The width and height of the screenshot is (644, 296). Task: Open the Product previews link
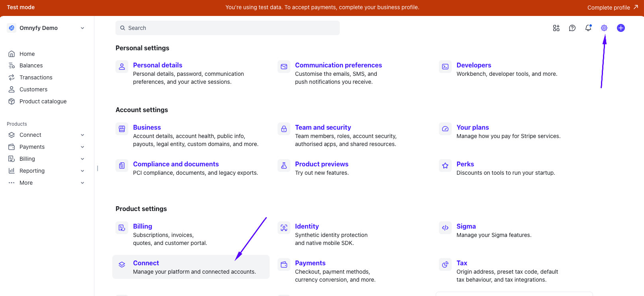(322, 164)
